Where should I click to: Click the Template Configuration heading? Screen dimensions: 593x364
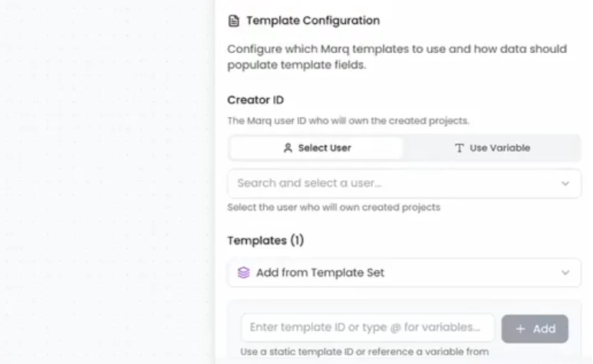pos(312,21)
